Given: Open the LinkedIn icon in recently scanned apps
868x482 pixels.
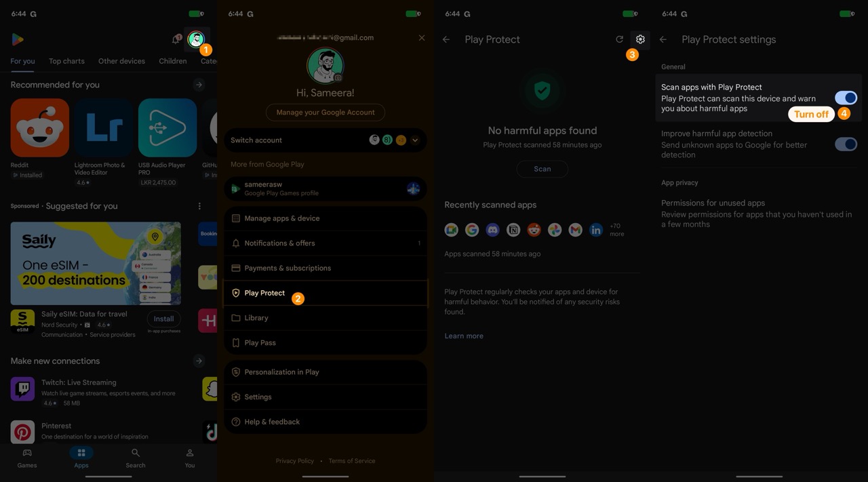Looking at the screenshot, I should (596, 230).
